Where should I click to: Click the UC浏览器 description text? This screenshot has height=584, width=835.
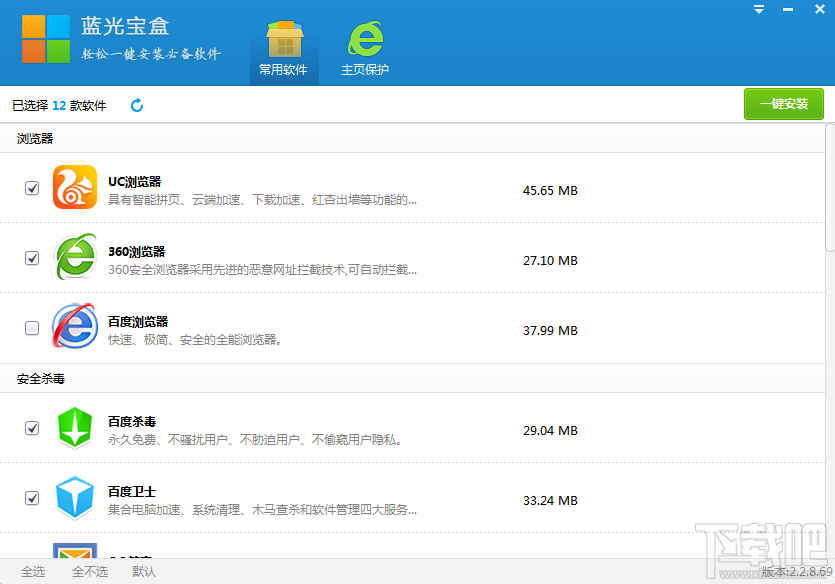[263, 200]
